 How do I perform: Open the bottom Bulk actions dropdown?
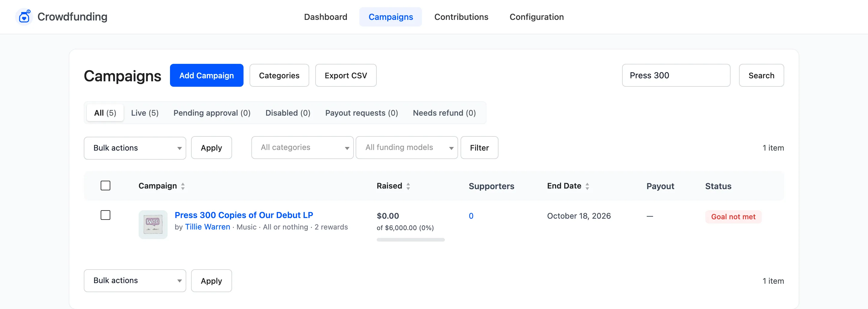click(x=135, y=280)
